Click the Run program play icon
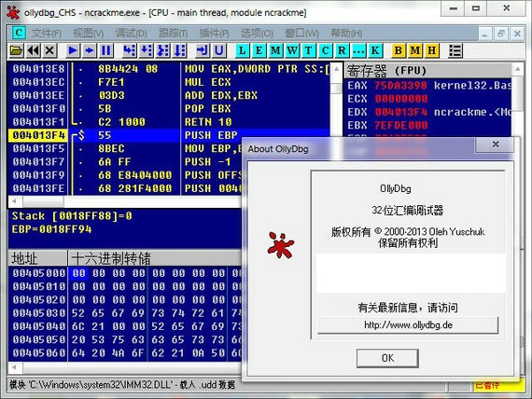 (x=72, y=51)
